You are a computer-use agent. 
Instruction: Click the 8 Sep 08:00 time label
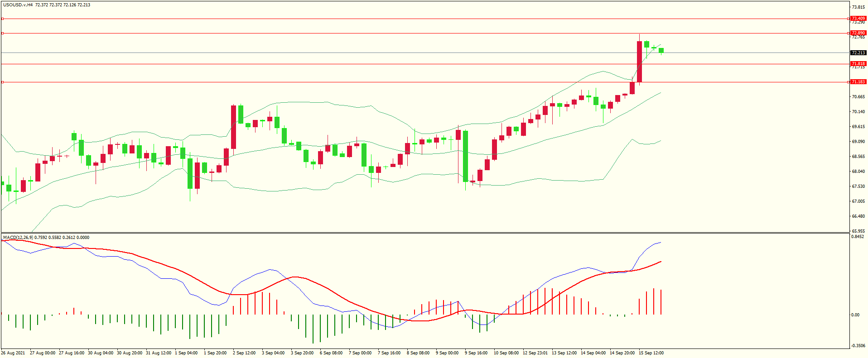[418, 353]
